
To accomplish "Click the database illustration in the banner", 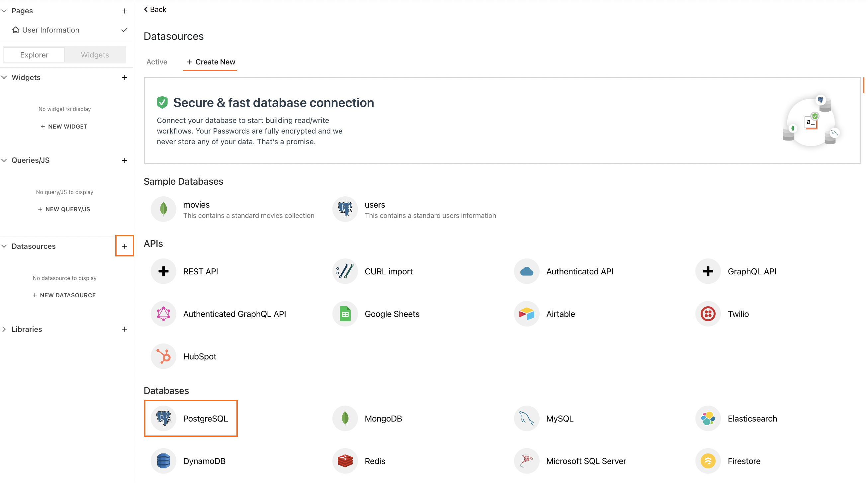I will click(812, 121).
